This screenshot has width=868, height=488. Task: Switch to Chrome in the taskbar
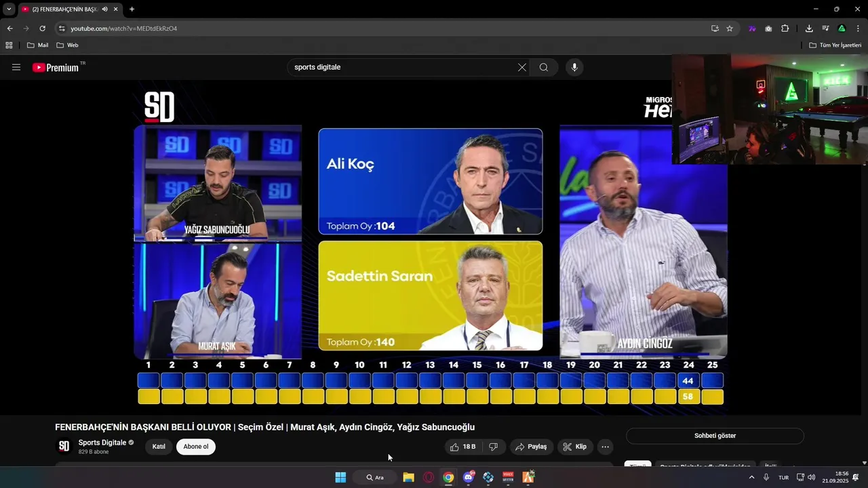tap(448, 477)
